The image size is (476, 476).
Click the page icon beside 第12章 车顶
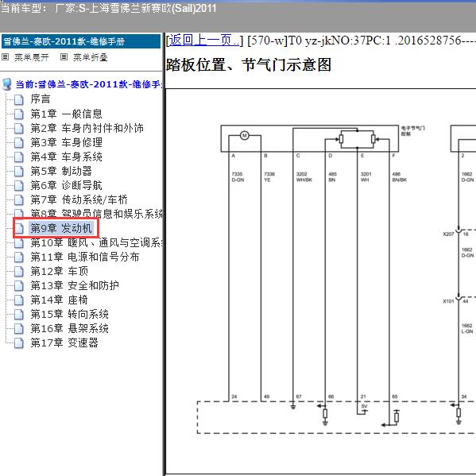[x=19, y=271]
